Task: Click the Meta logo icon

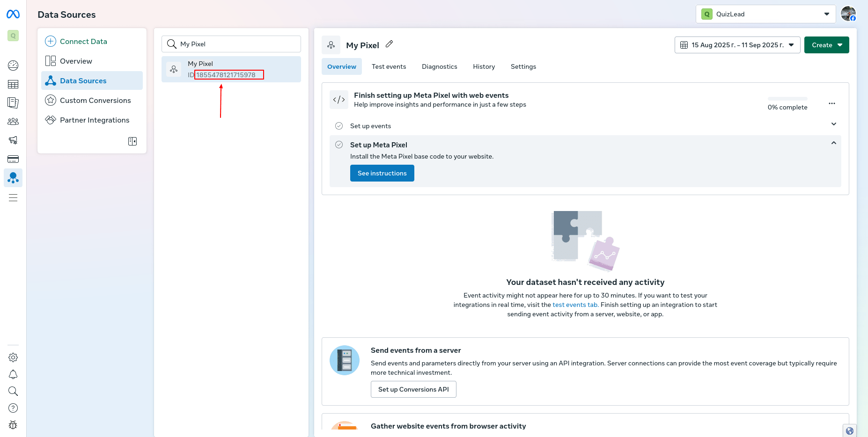Action: coord(13,15)
